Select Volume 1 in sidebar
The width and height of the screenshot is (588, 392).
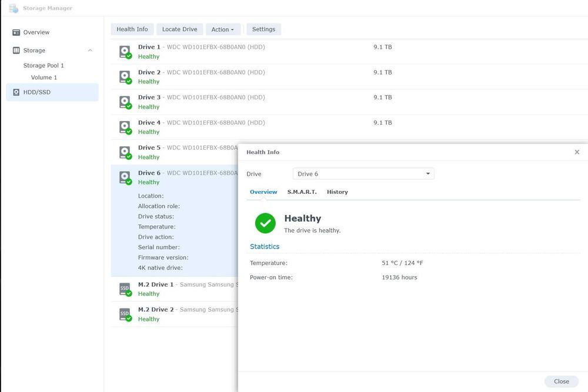[44, 77]
